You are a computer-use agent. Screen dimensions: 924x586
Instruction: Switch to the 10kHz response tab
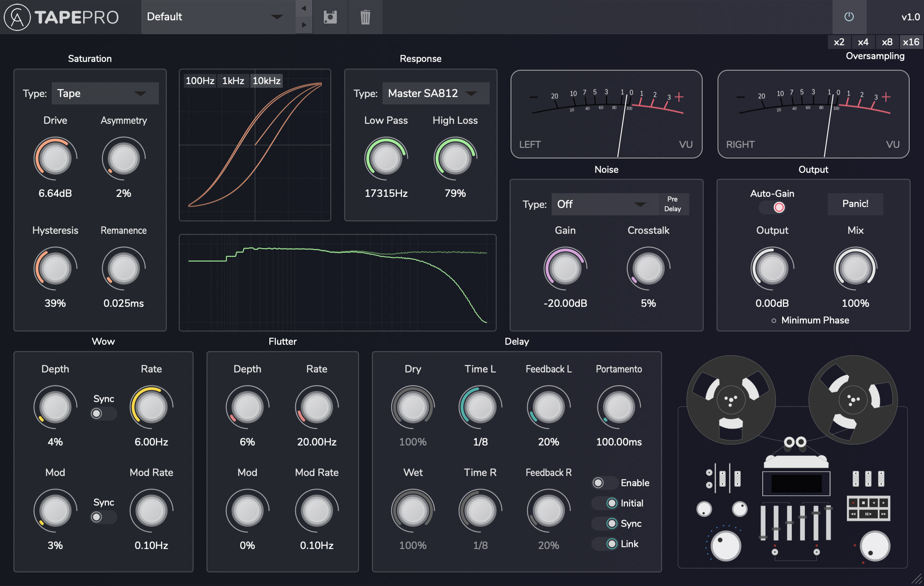coord(267,80)
